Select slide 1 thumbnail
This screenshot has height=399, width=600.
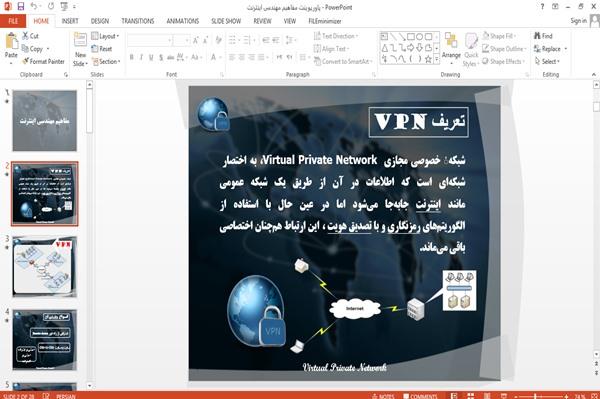45,121
